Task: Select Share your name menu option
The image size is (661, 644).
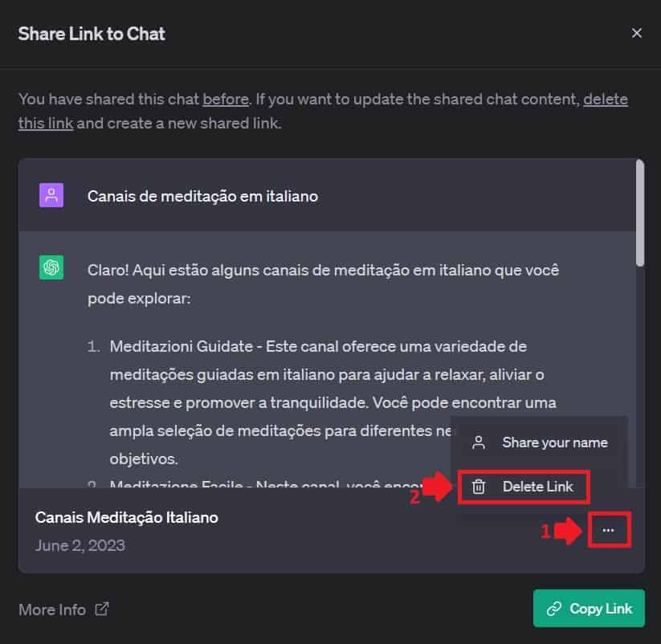Action: click(540, 442)
